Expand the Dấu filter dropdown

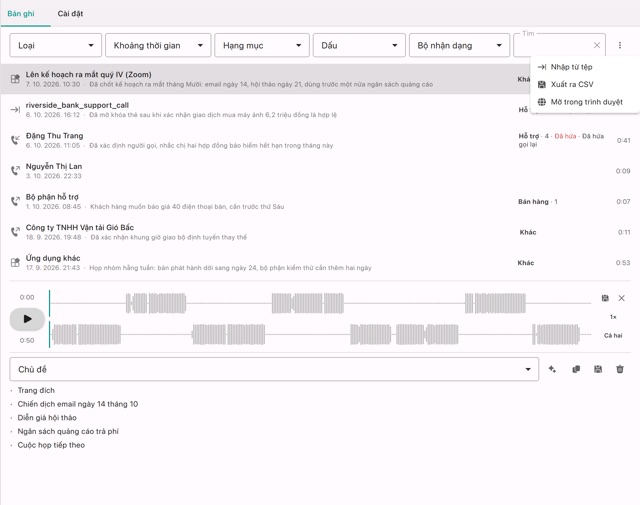(359, 45)
